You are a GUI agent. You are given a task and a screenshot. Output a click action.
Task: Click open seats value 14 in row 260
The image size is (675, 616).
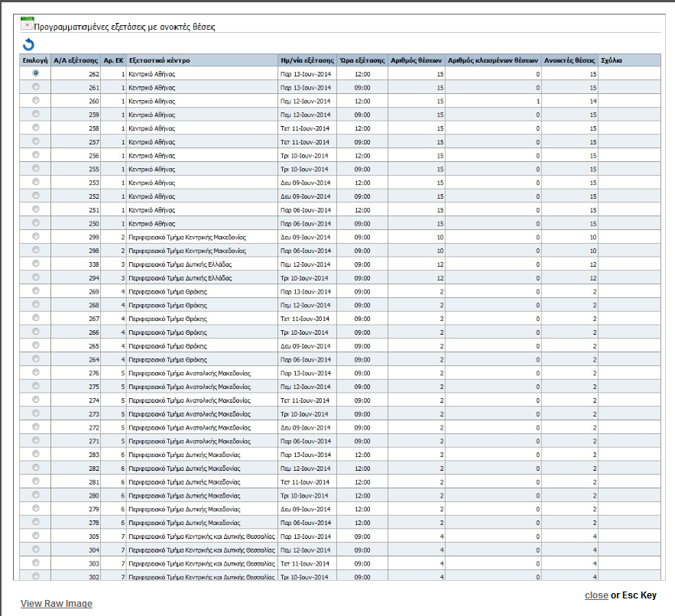592,101
